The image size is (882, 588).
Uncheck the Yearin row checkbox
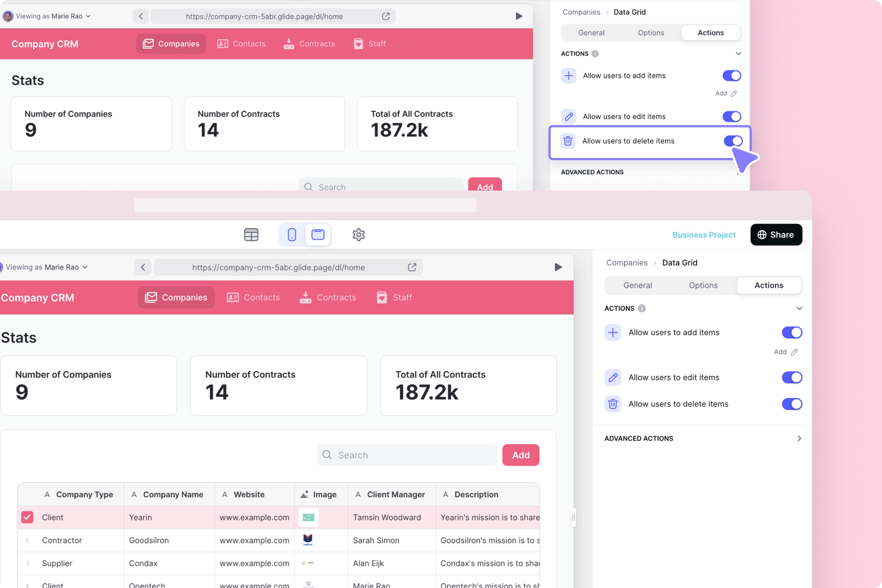27,517
